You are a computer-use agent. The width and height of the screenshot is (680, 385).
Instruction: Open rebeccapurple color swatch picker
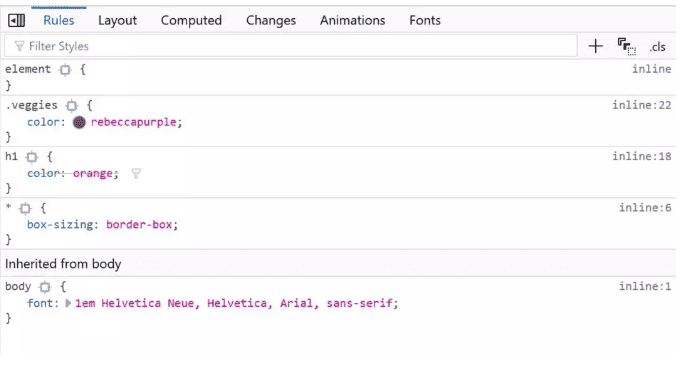click(79, 122)
